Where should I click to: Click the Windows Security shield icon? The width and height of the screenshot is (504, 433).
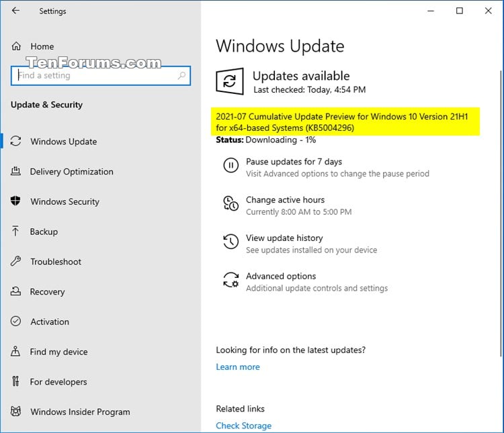point(15,201)
